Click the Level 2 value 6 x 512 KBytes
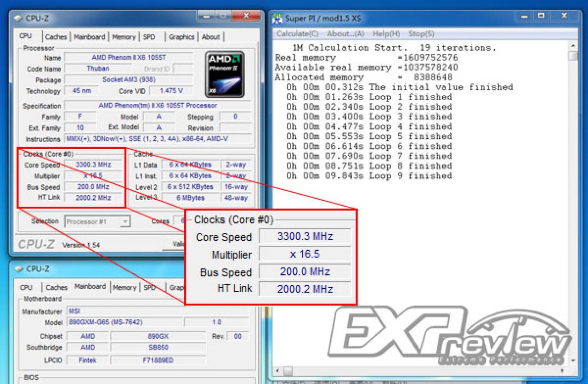The image size is (588, 384). click(190, 187)
